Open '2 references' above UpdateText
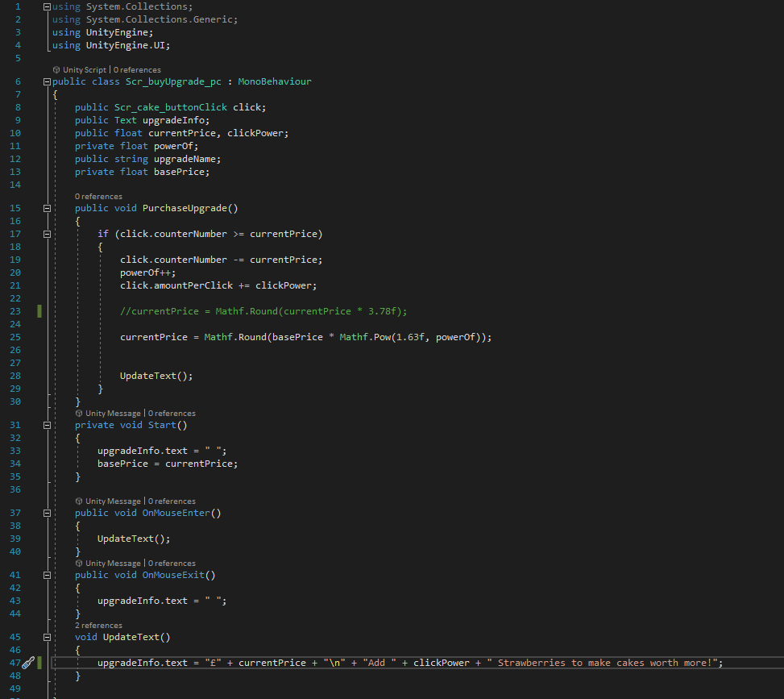784x699 pixels. pos(98,626)
